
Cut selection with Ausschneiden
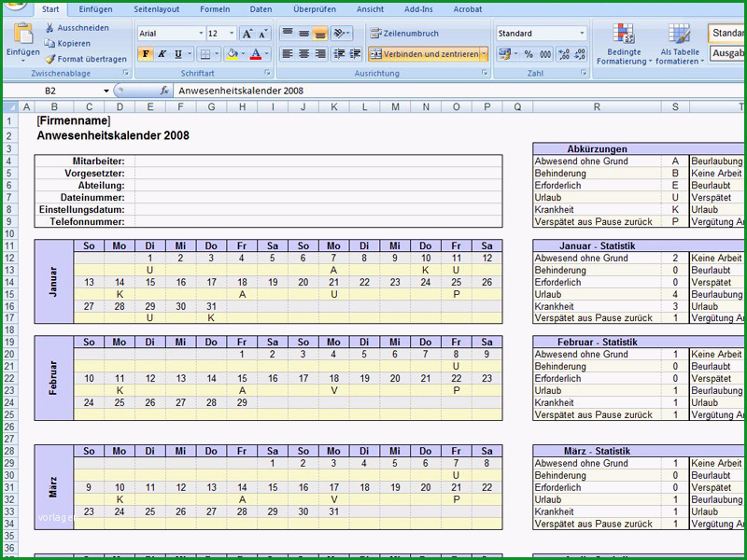coord(77,28)
